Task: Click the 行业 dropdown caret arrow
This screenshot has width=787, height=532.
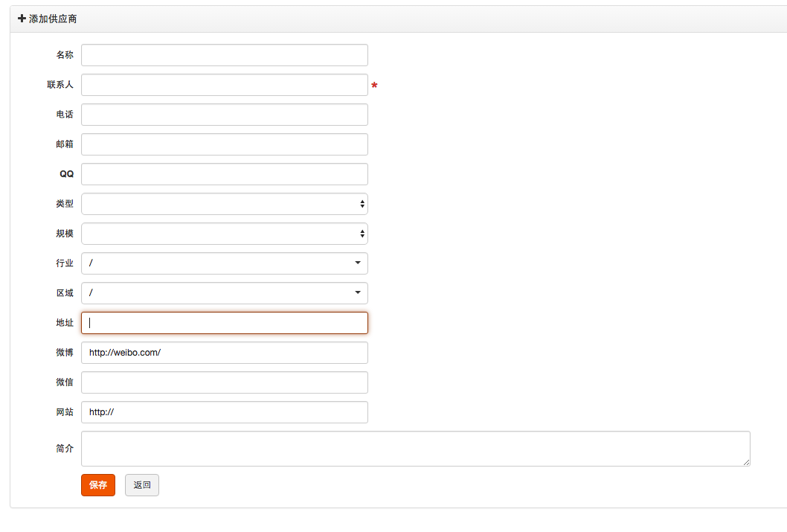Action: tap(358, 263)
